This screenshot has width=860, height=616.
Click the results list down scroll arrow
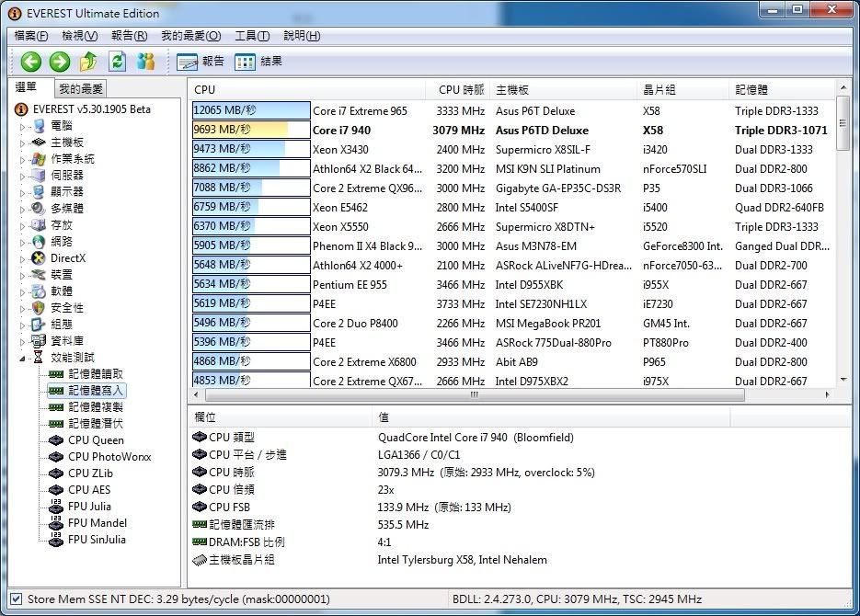[x=843, y=380]
